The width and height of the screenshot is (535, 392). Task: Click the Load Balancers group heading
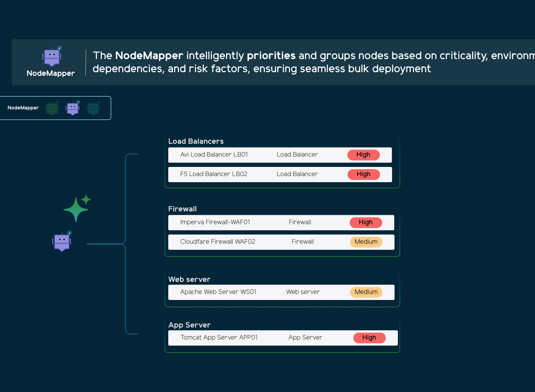[196, 141]
